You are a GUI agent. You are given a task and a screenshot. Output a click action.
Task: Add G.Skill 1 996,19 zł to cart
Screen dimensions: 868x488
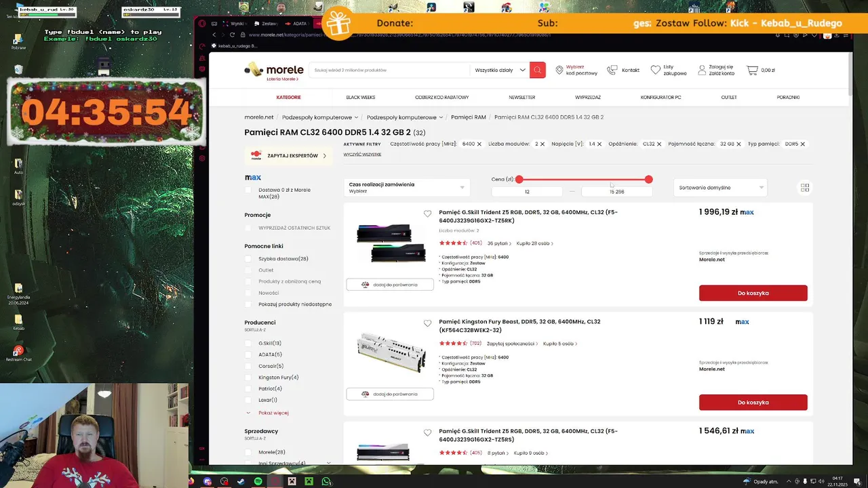(x=753, y=293)
